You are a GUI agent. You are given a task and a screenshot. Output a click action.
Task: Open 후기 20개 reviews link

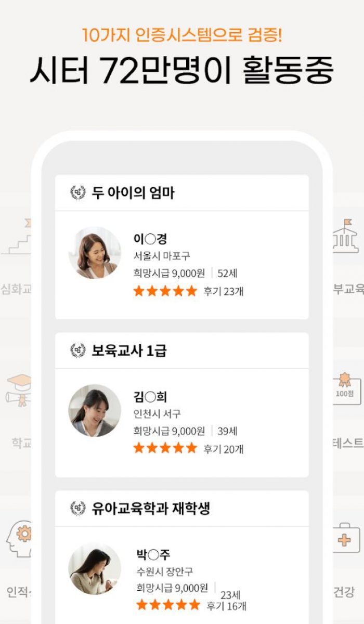[x=223, y=449]
